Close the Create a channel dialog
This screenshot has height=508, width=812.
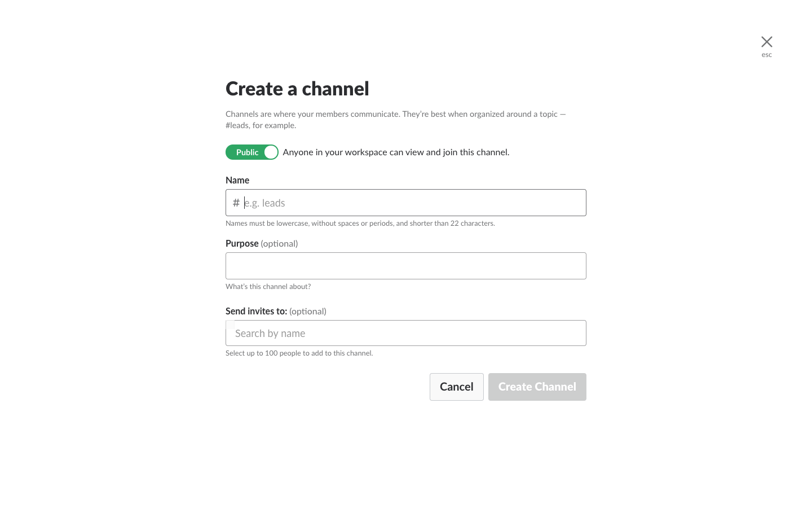(766, 42)
